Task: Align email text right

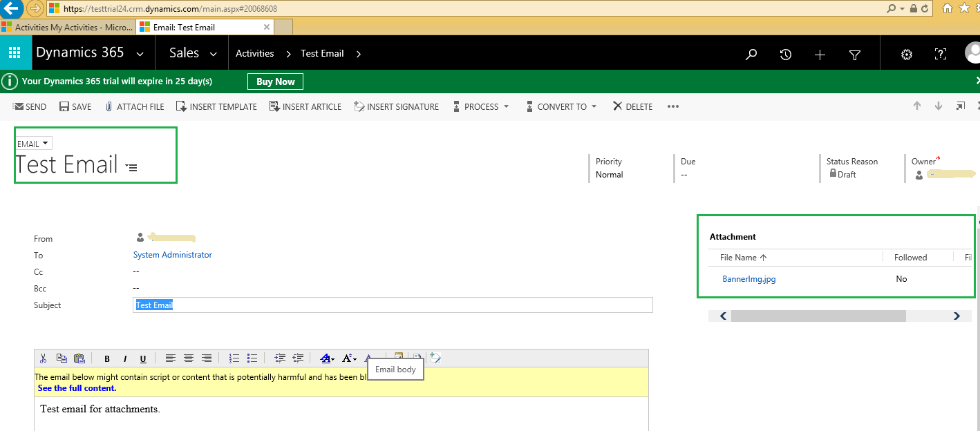Action: pos(206,358)
